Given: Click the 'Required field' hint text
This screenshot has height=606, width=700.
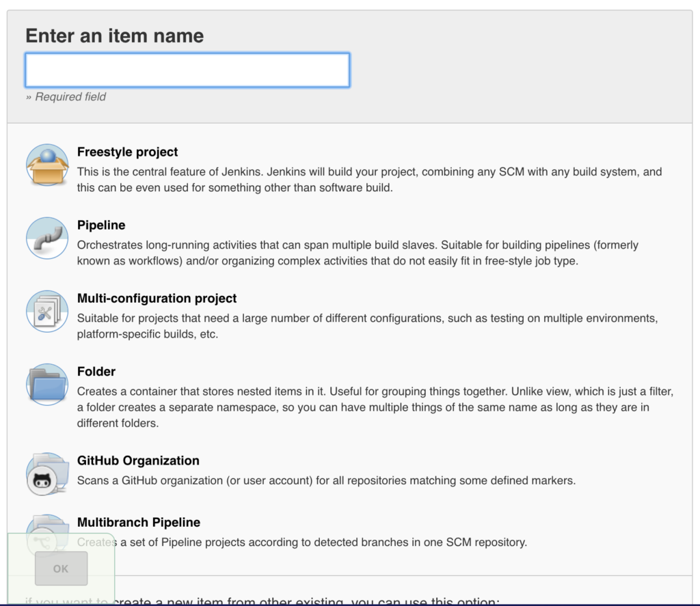Looking at the screenshot, I should point(66,97).
